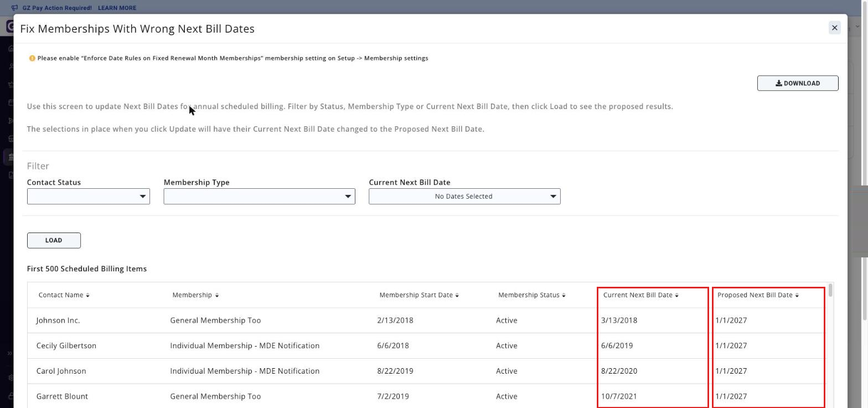Viewport: 868px width, 408px height.
Task: Click start date 6/6/2018
Action: click(x=393, y=346)
